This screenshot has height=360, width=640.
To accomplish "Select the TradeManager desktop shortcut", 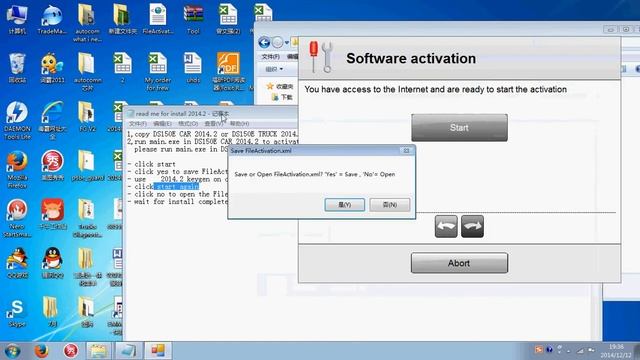I will point(52,20).
